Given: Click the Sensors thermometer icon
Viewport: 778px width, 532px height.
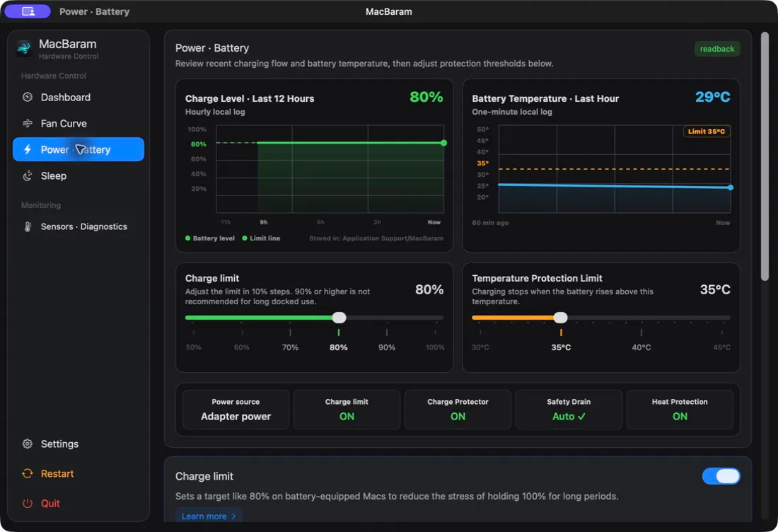Looking at the screenshot, I should point(28,227).
